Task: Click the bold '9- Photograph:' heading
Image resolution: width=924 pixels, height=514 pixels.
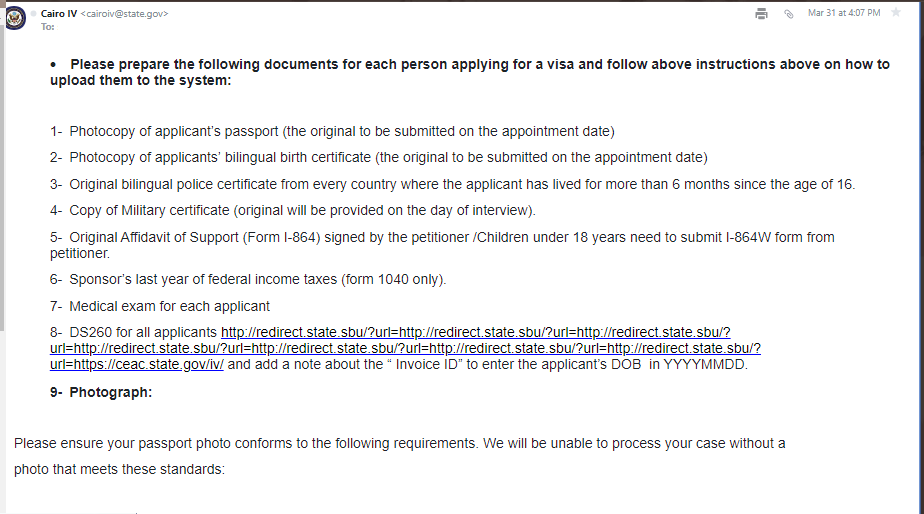Action: click(x=101, y=393)
